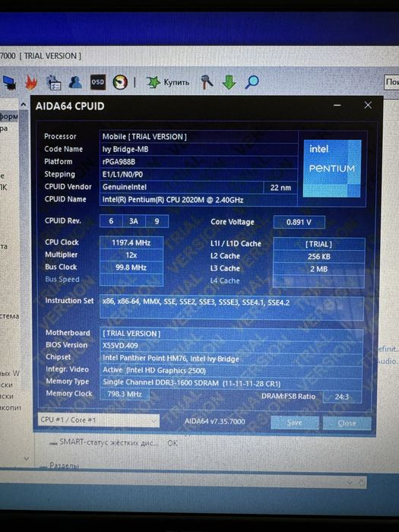This screenshot has width=399, height=532.
Task: Click the CPUID Vendor value GenuineIntel
Action: point(181,187)
